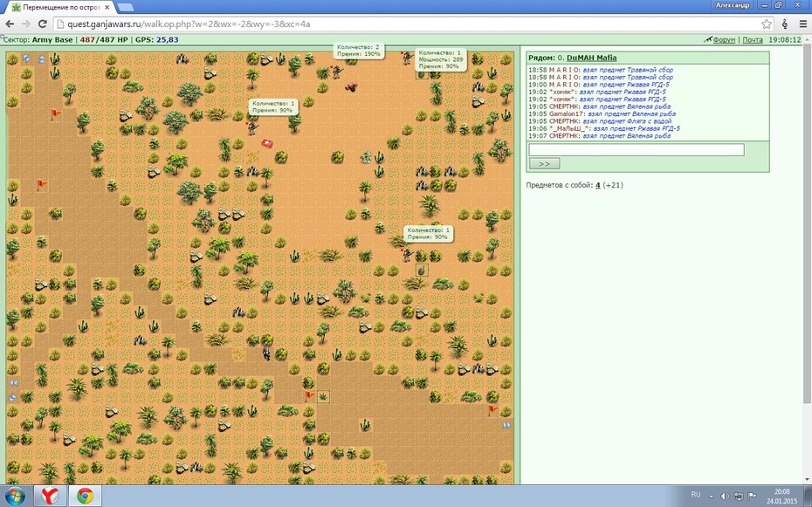Move map left with the double left arrow
The image size is (812, 507).
(13, 383)
